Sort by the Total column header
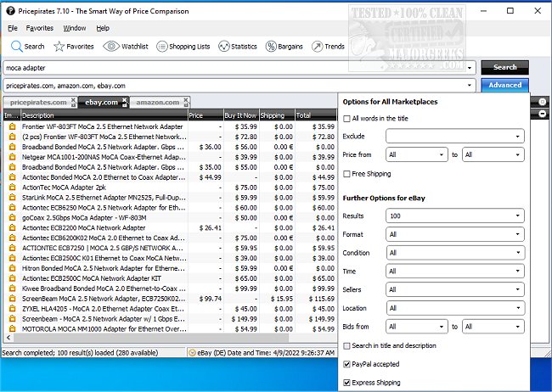552x392 pixels. pyautogui.click(x=316, y=115)
